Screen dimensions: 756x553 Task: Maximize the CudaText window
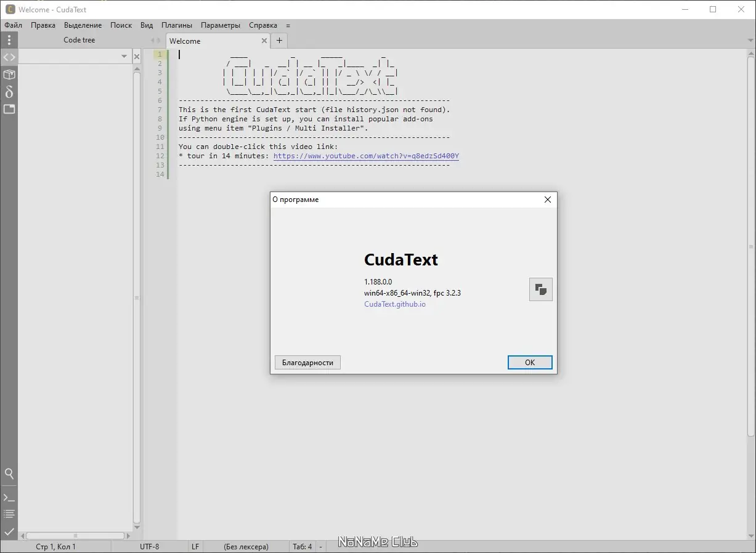pos(713,9)
